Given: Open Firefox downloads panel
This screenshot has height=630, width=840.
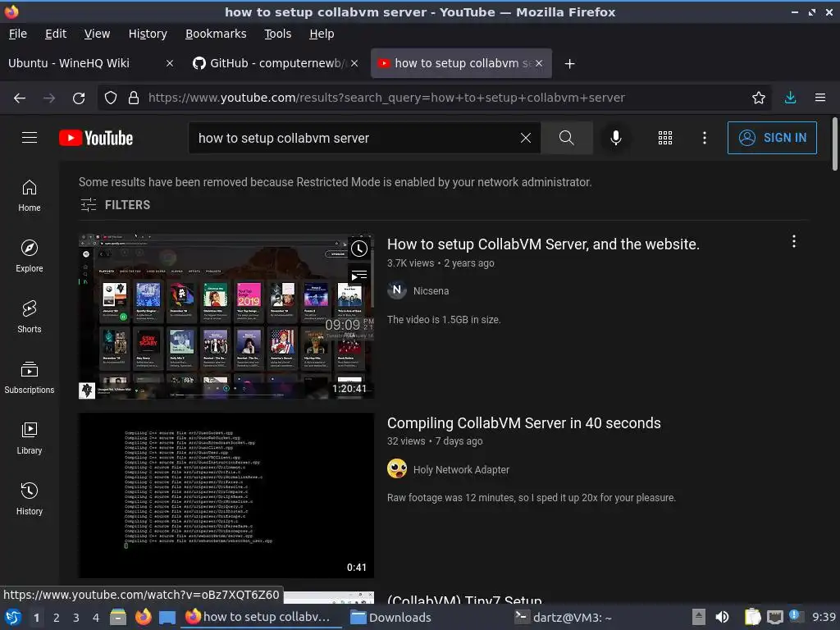Looking at the screenshot, I should (790, 98).
